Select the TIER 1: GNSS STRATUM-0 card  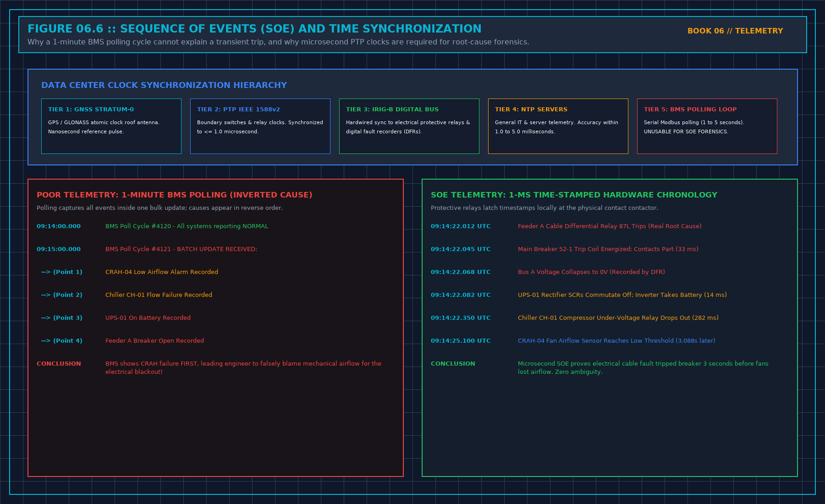click(x=111, y=126)
